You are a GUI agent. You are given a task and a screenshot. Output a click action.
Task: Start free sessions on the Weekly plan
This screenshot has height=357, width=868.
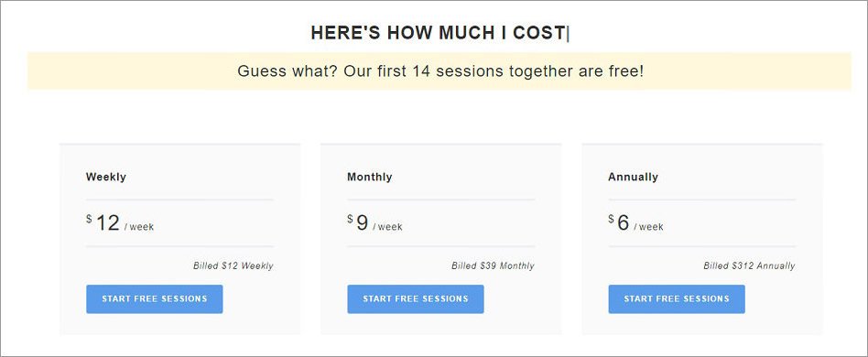(155, 299)
